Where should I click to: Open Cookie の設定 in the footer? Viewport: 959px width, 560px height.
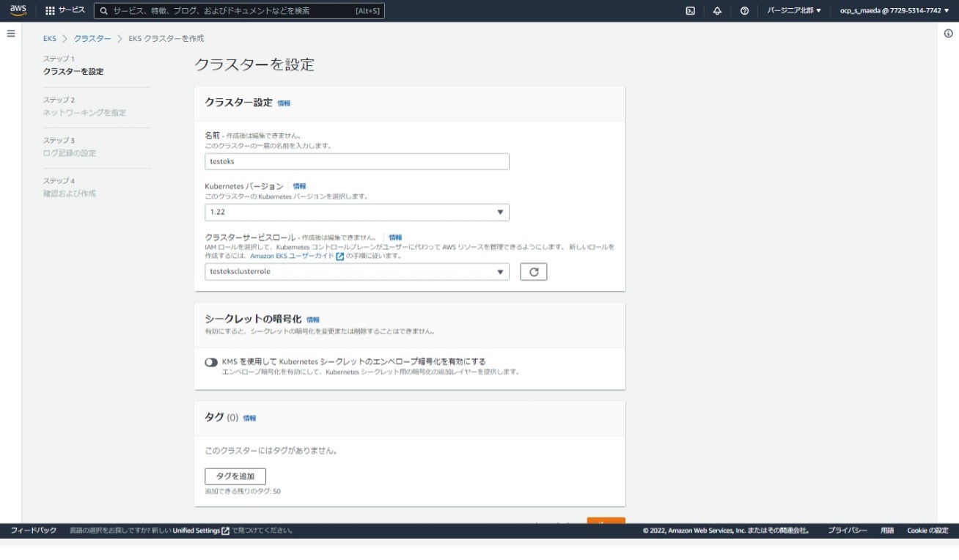(927, 531)
